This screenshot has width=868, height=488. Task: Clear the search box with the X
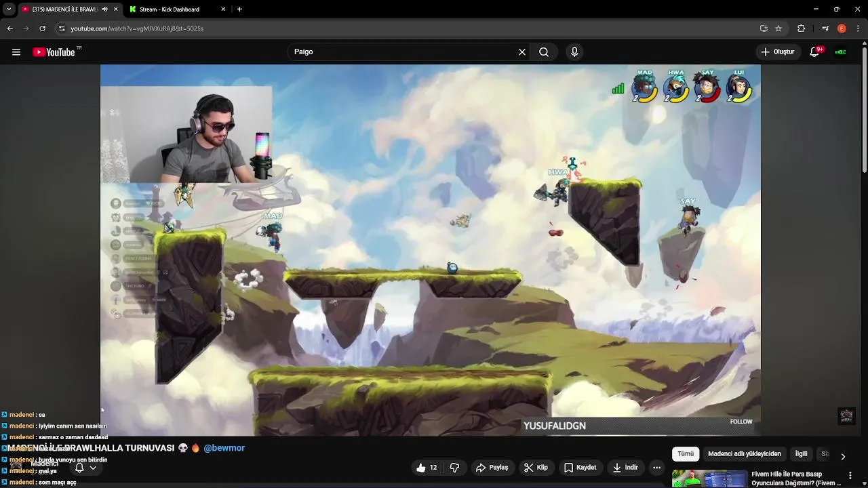tap(522, 52)
